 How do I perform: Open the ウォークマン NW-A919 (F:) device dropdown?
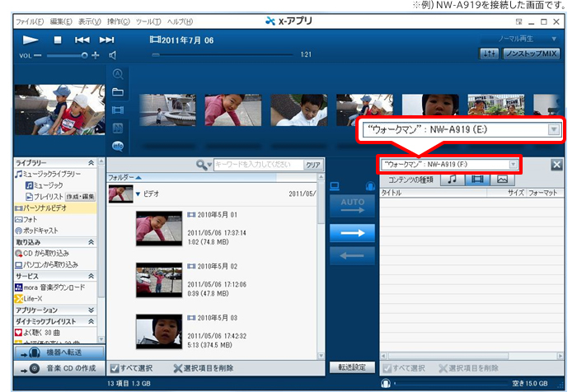pyautogui.click(x=514, y=165)
